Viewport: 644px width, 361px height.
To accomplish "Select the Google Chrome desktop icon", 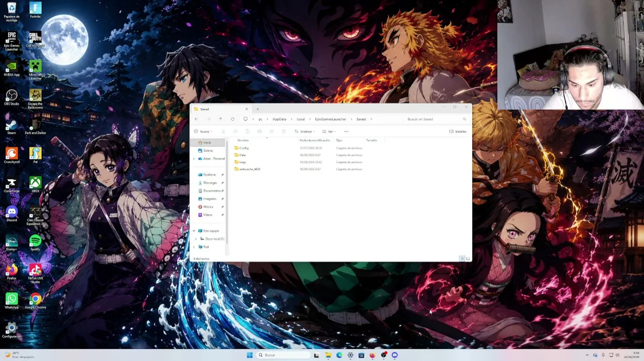I will coord(35,301).
